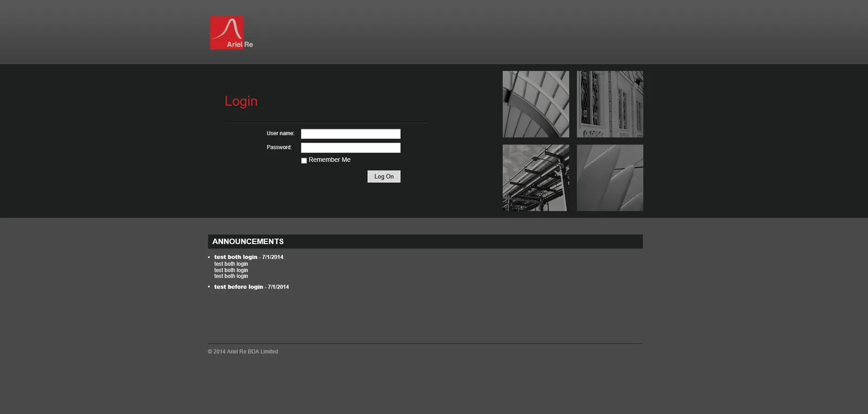This screenshot has height=414, width=868.
Task: Click the ANNOUNCEMENTS header bar
Action: point(425,241)
